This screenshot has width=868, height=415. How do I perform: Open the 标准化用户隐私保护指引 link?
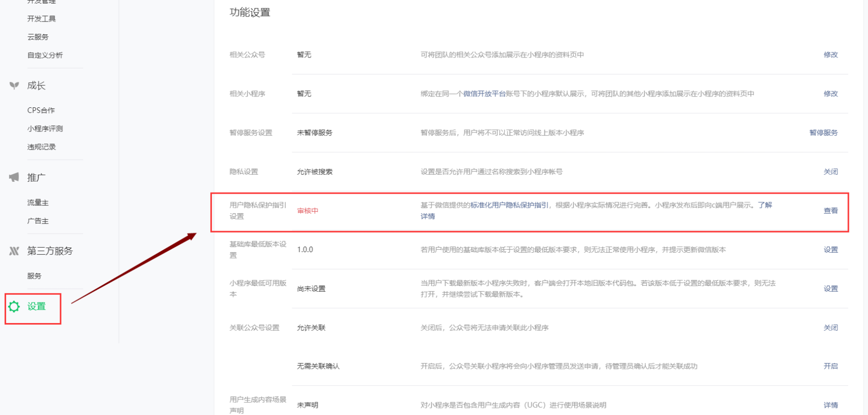[509, 205]
